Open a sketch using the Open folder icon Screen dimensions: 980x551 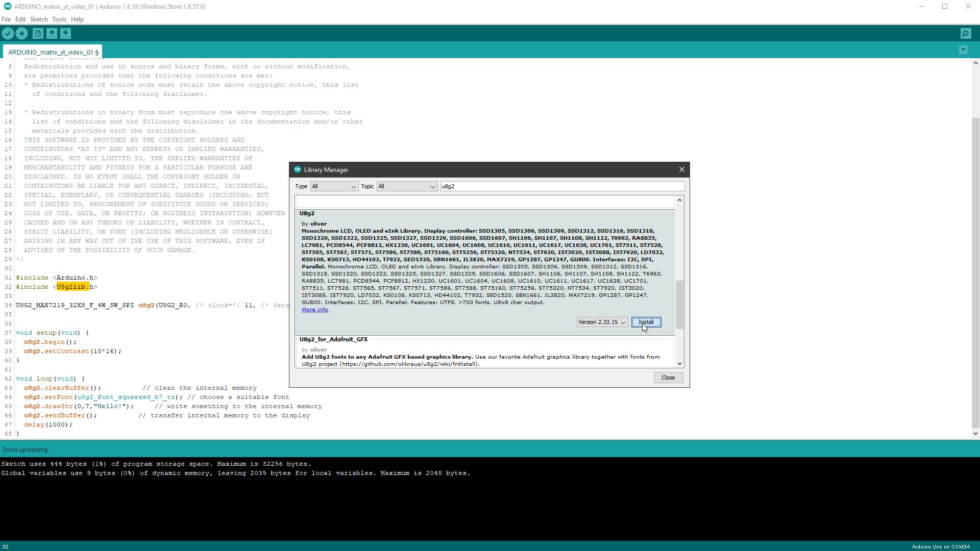[51, 33]
